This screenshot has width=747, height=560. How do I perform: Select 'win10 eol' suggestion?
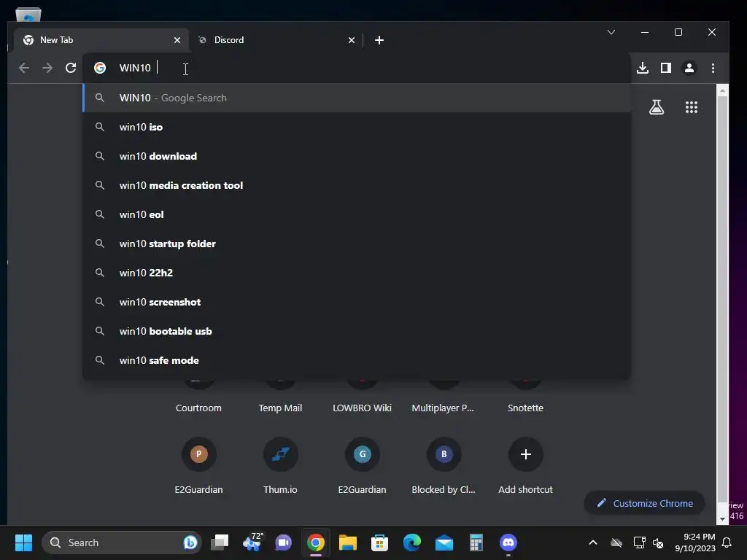point(356,214)
